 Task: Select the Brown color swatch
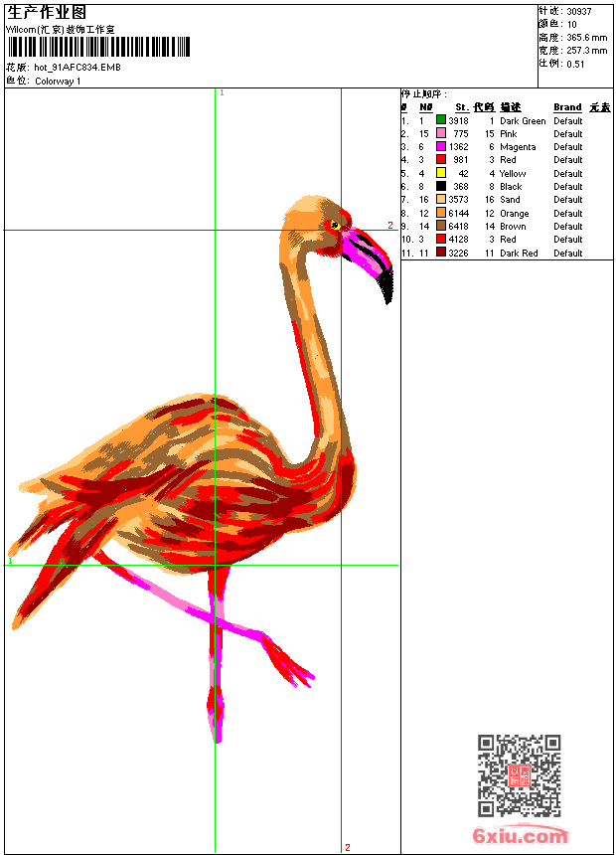tap(441, 226)
